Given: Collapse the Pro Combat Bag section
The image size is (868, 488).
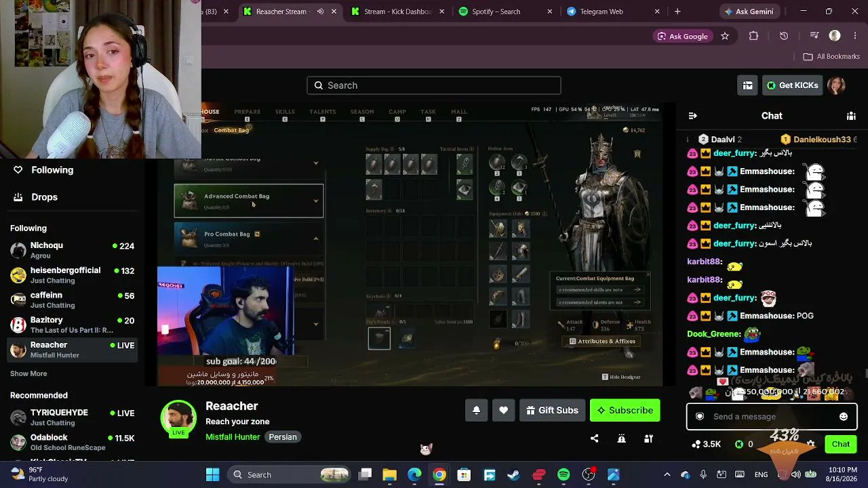Looking at the screenshot, I should (316, 238).
